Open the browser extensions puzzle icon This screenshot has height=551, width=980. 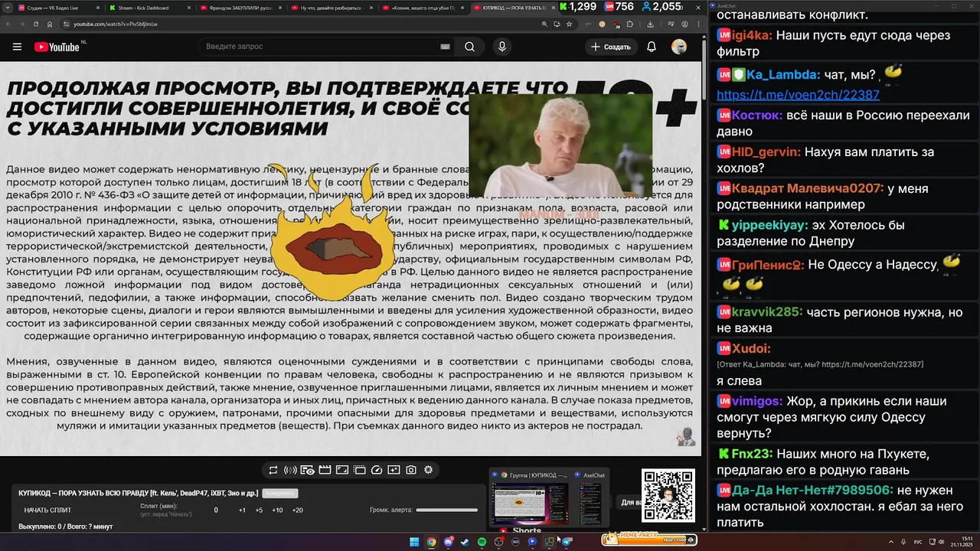click(630, 24)
